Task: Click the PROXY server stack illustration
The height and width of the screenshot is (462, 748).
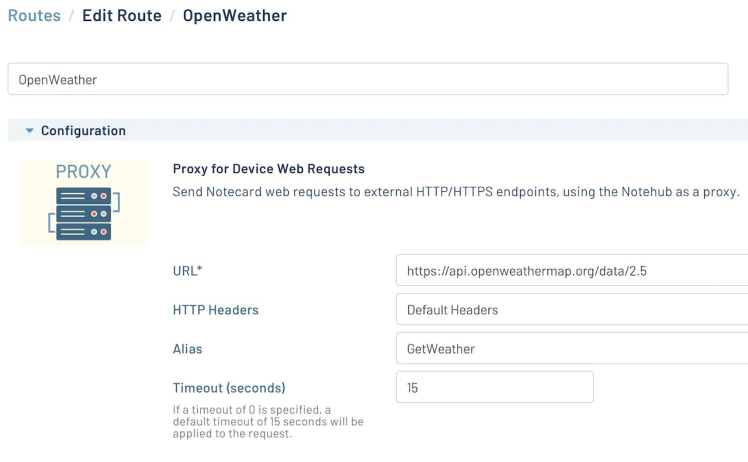Action: coord(84,213)
